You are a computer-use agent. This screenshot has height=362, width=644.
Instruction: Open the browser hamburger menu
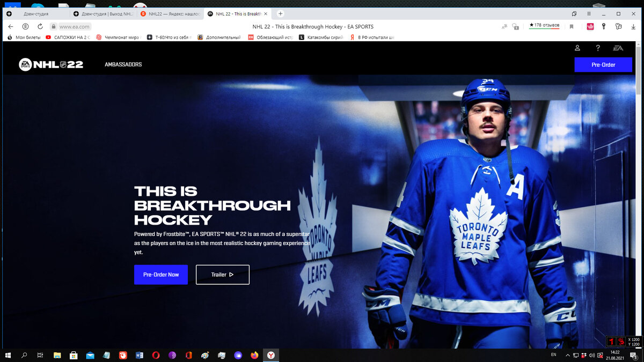(589, 13)
